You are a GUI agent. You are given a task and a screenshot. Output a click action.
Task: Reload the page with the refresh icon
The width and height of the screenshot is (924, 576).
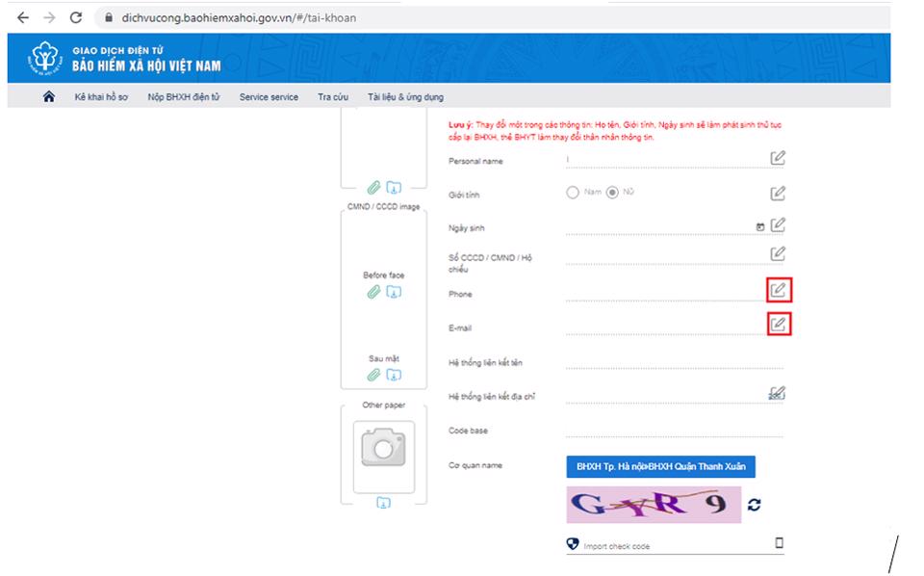pyautogui.click(x=76, y=17)
